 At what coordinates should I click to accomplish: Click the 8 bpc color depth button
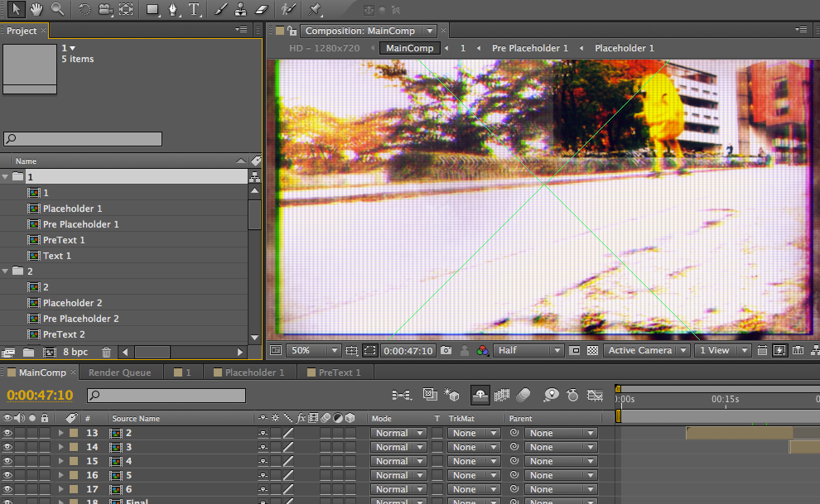(75, 353)
